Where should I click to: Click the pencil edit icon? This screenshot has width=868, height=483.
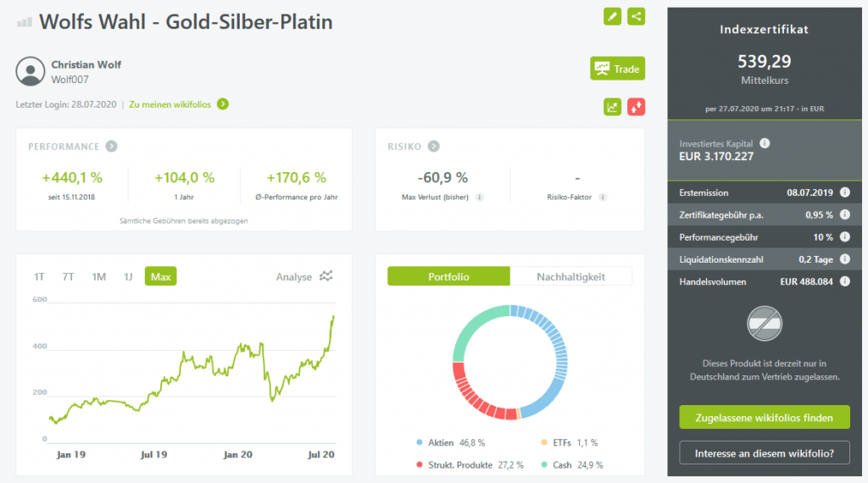tap(612, 16)
